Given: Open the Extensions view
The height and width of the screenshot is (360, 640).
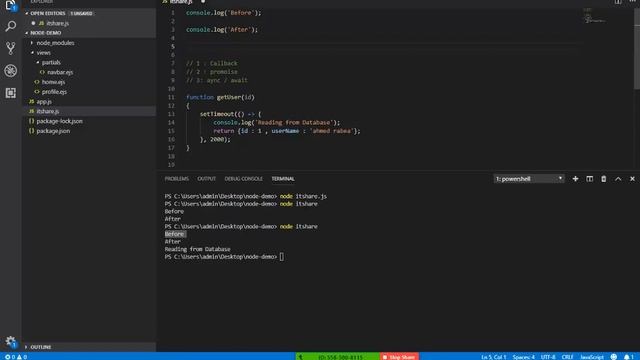Looking at the screenshot, I should point(11,93).
